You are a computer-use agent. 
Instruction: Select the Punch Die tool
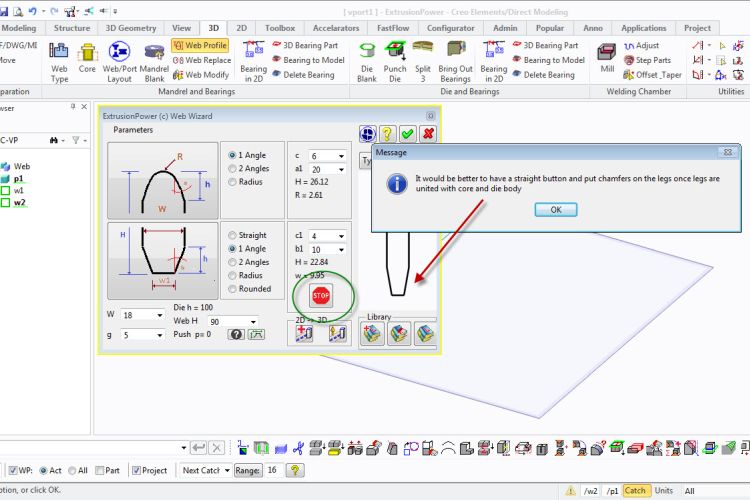click(395, 63)
